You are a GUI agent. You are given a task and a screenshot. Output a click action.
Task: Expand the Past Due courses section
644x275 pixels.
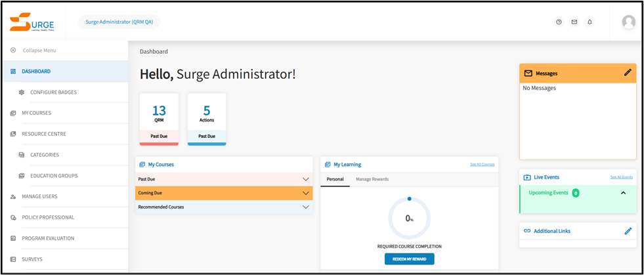[305, 179]
